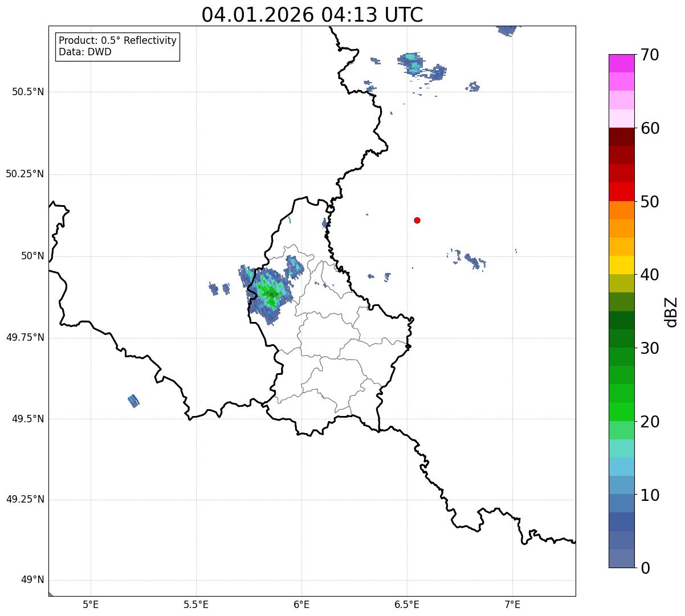Click the "Data: DWD" legend line
The width and height of the screenshot is (685, 616).
click(85, 52)
